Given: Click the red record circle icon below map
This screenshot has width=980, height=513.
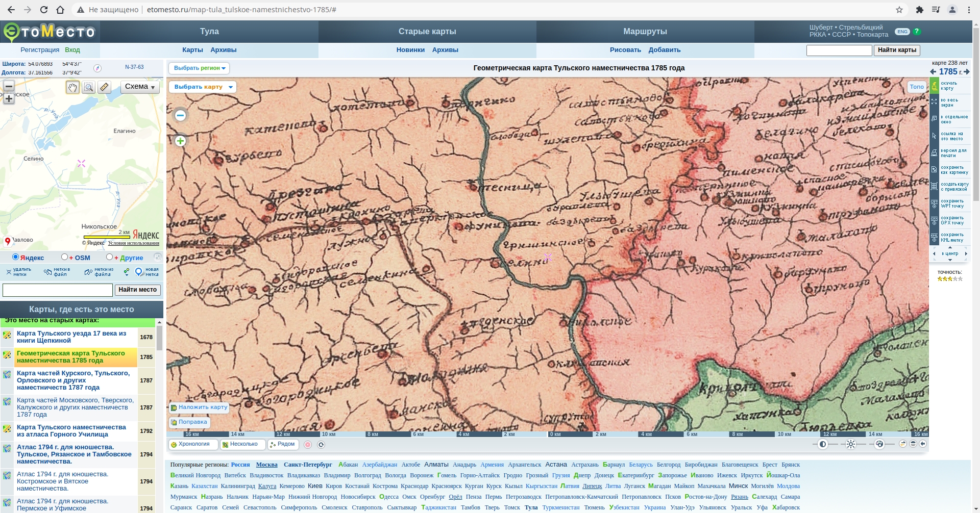Looking at the screenshot, I should 308,445.
